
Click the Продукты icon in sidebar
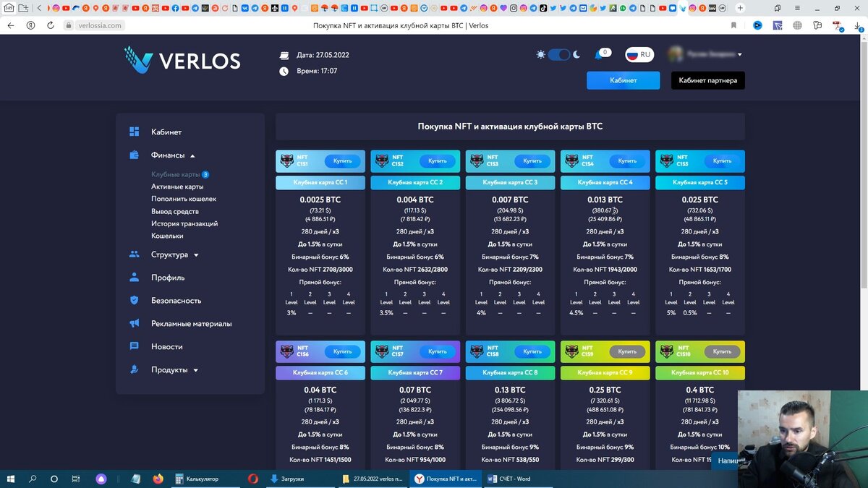[134, 369]
